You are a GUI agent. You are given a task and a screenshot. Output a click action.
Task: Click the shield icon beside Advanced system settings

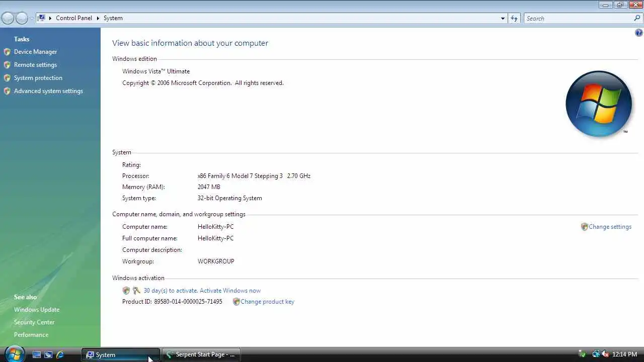coord(7,91)
